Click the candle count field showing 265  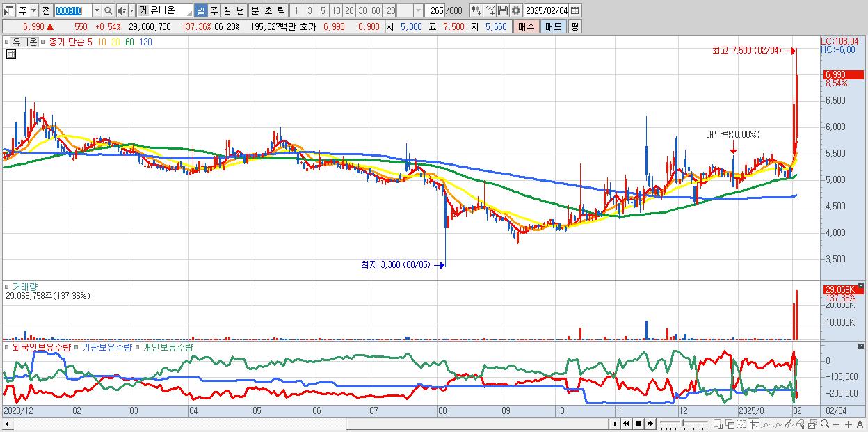tap(435, 10)
